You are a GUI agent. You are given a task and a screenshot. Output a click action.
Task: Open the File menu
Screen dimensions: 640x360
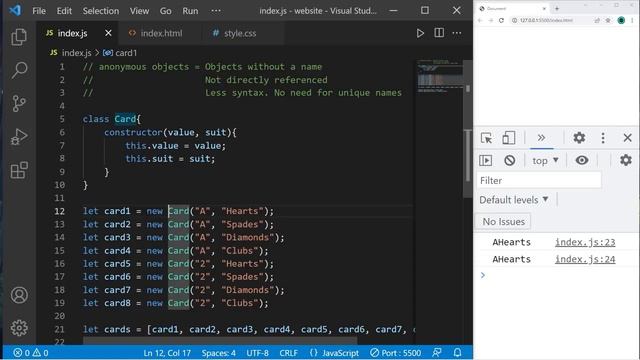[39, 11]
